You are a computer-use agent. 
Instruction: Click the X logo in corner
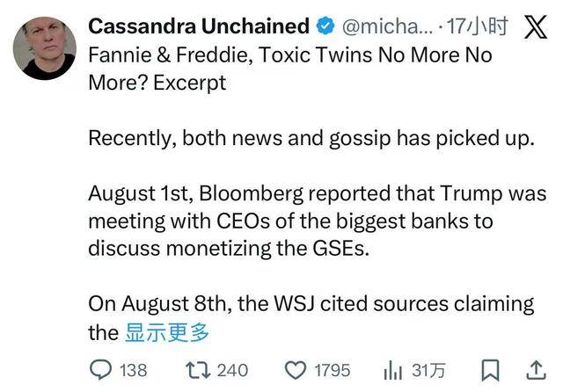[535, 27]
